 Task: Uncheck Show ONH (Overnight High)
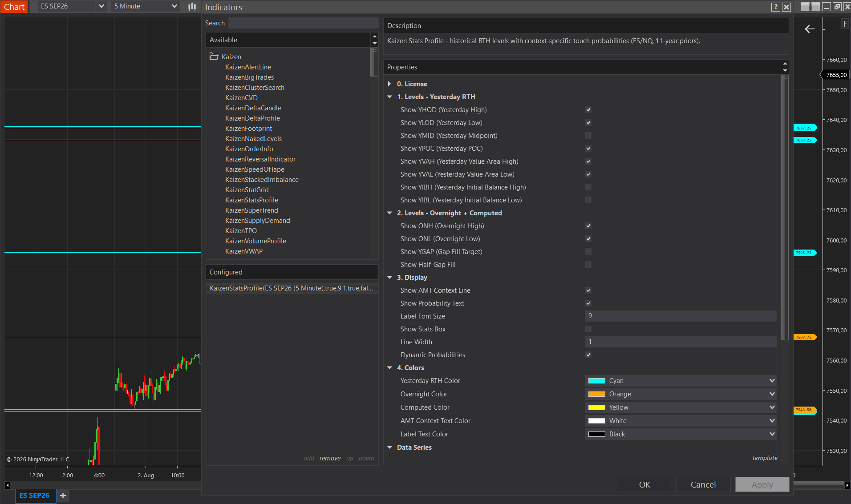pyautogui.click(x=588, y=226)
